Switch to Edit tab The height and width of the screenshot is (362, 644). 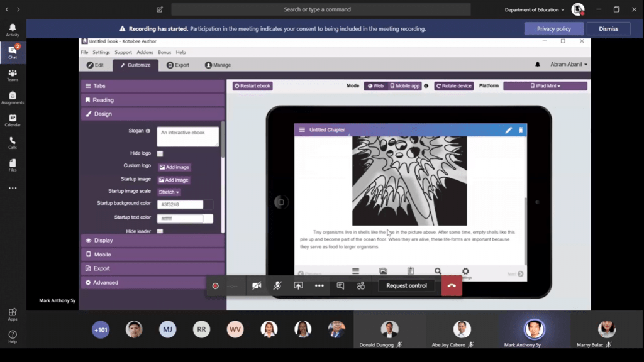point(96,65)
